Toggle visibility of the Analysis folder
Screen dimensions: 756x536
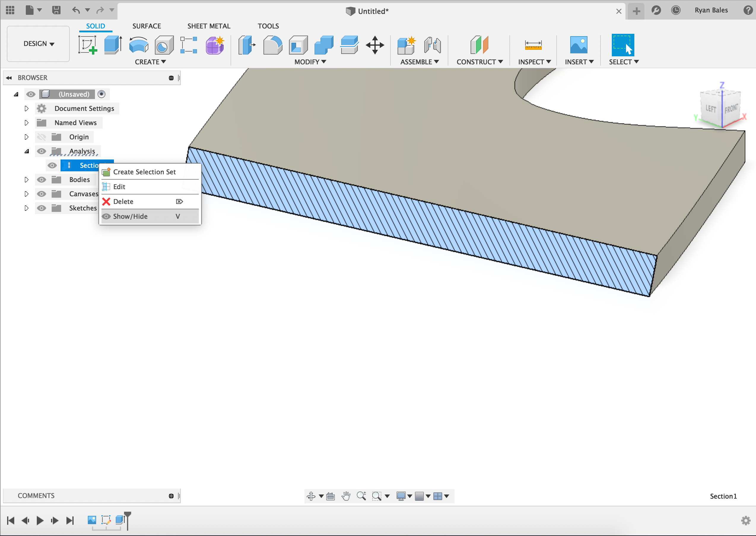tap(41, 151)
